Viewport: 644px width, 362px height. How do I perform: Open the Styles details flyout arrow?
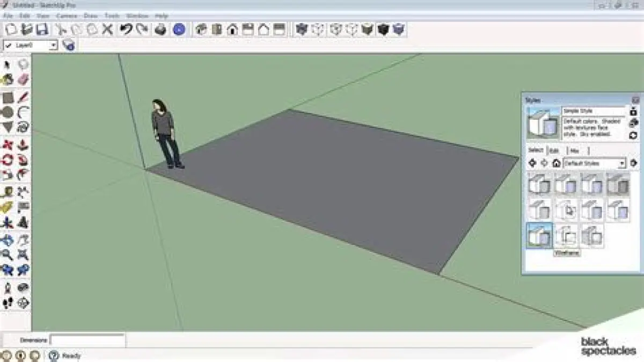(x=634, y=163)
